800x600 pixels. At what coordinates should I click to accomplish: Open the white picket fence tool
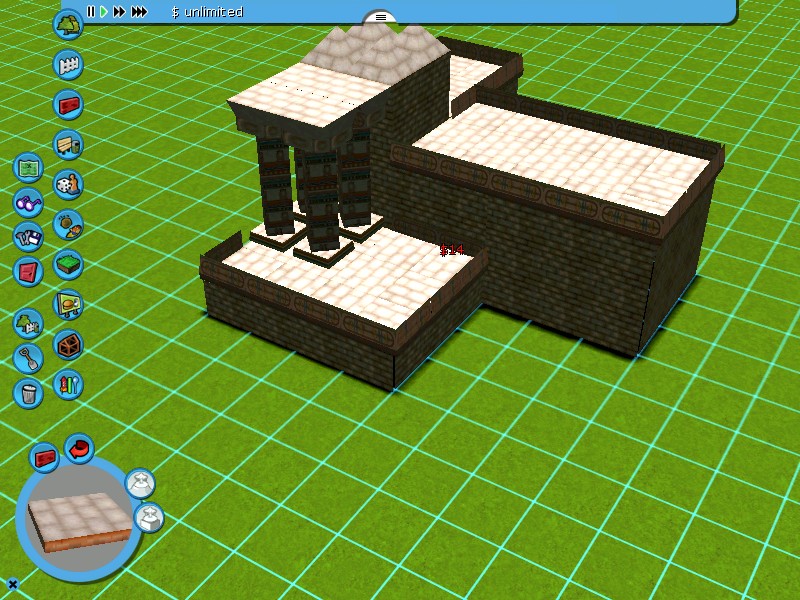67,65
